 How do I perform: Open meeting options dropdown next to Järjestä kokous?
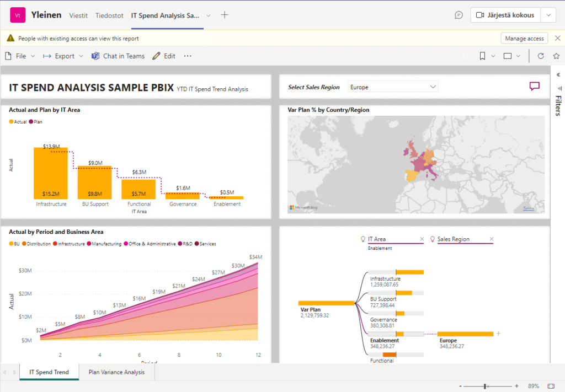tap(548, 15)
